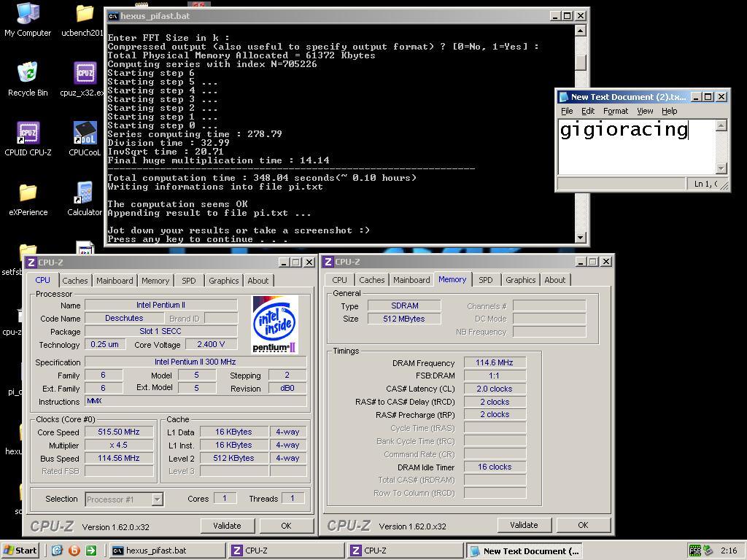
Task: Click the FSB tray icon
Action: click(x=695, y=551)
